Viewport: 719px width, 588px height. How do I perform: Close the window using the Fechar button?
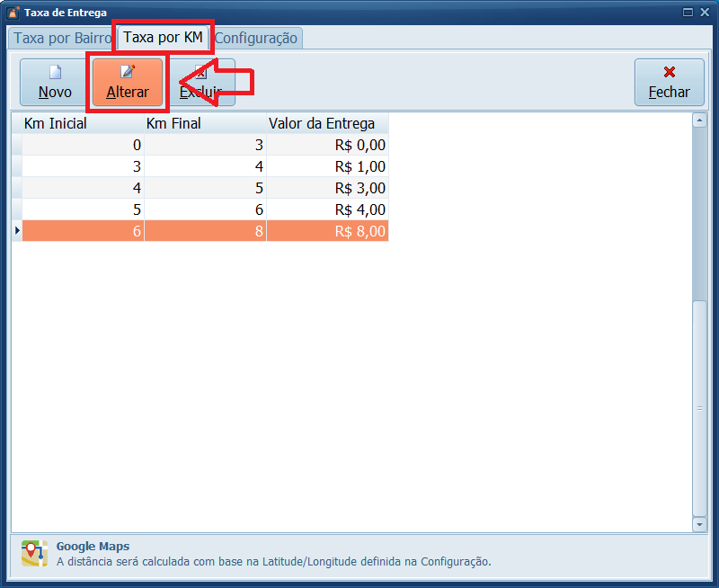pyautogui.click(x=669, y=83)
